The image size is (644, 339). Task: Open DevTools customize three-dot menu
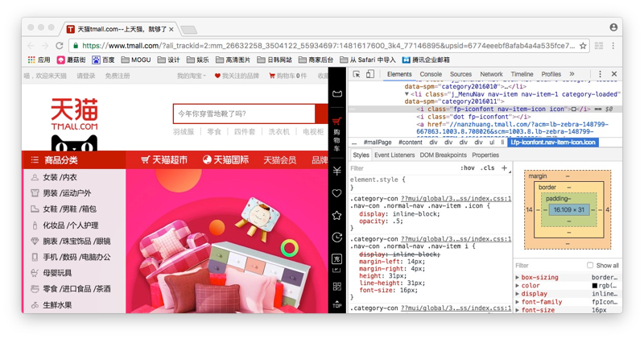tap(600, 74)
